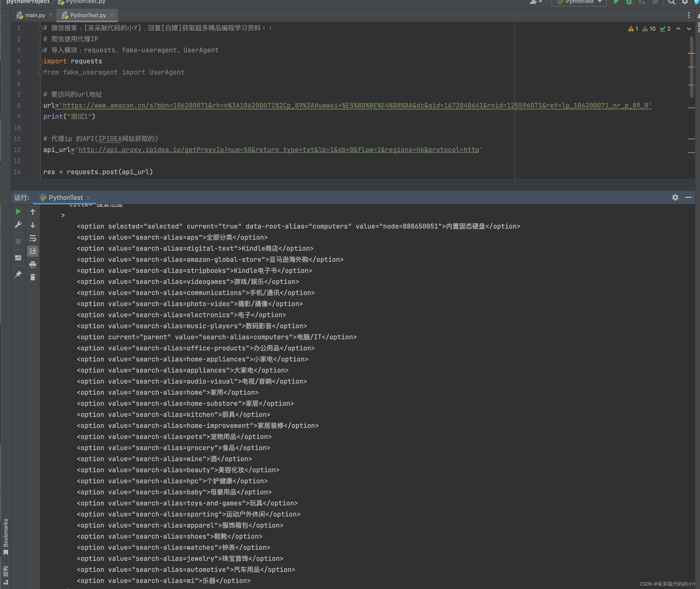Click the 内置固态硬盘 option line in console
700x589 pixels.
point(299,226)
